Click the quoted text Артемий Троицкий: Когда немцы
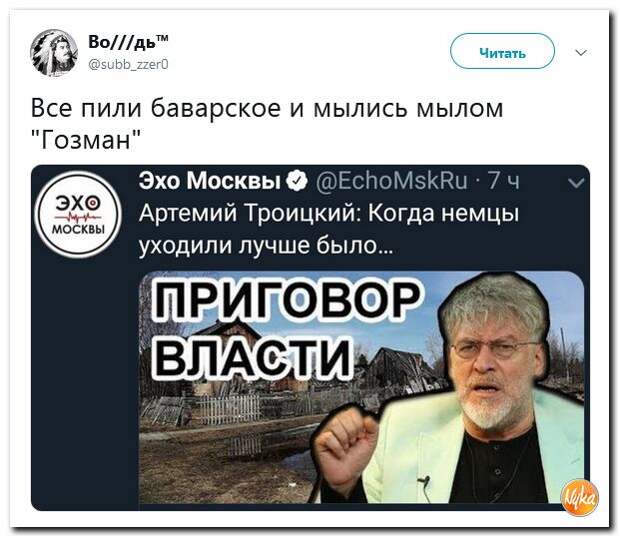The height and width of the screenshot is (538, 620). pyautogui.click(x=329, y=214)
